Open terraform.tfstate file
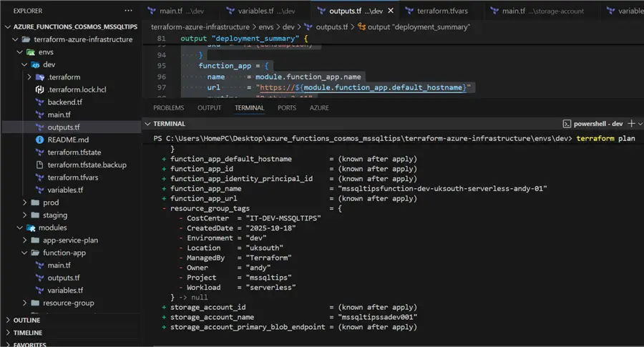This screenshot has width=644, height=347. pos(74,152)
